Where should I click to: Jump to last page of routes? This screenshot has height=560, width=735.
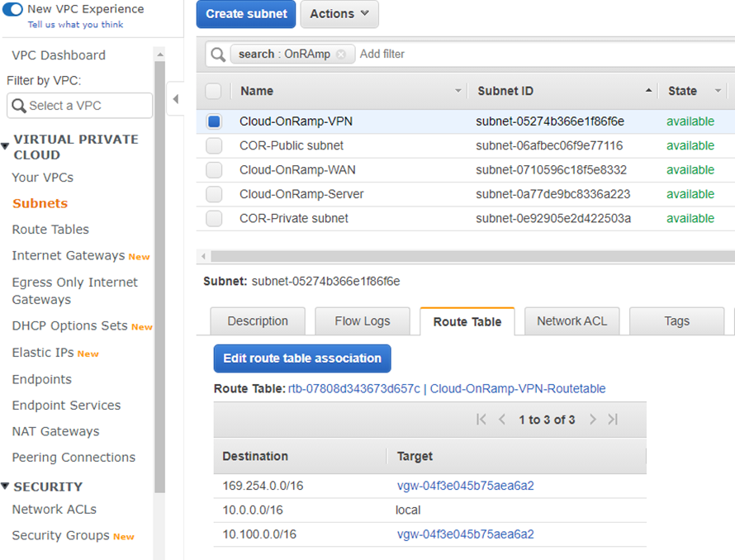point(613,420)
